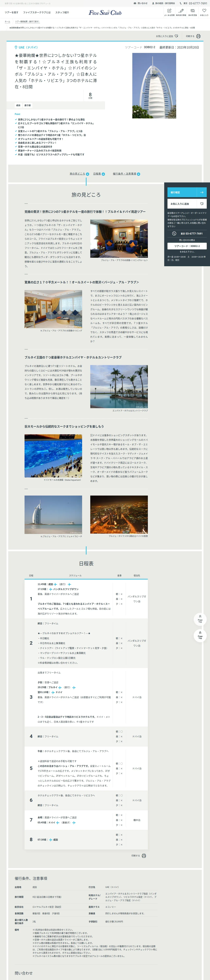Viewport: 210px width, 980px height.
Task: Select the 成田 departure tag
Action: click(18, 105)
